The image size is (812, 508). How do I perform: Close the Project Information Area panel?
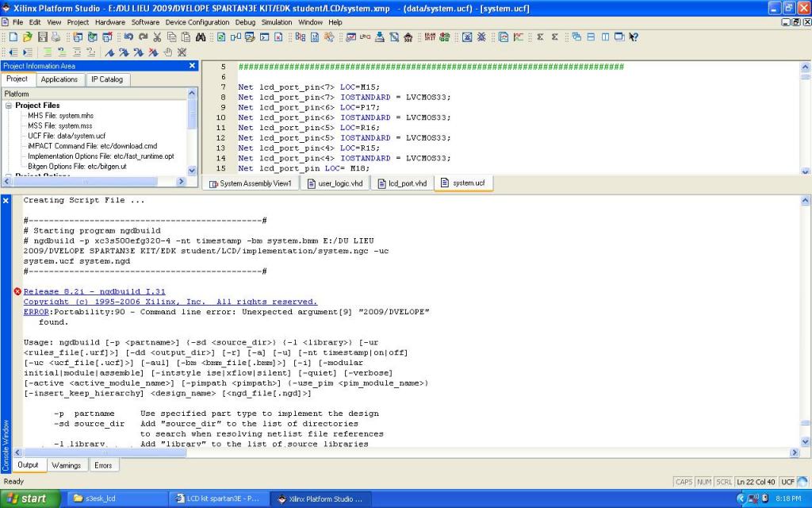(x=192, y=66)
